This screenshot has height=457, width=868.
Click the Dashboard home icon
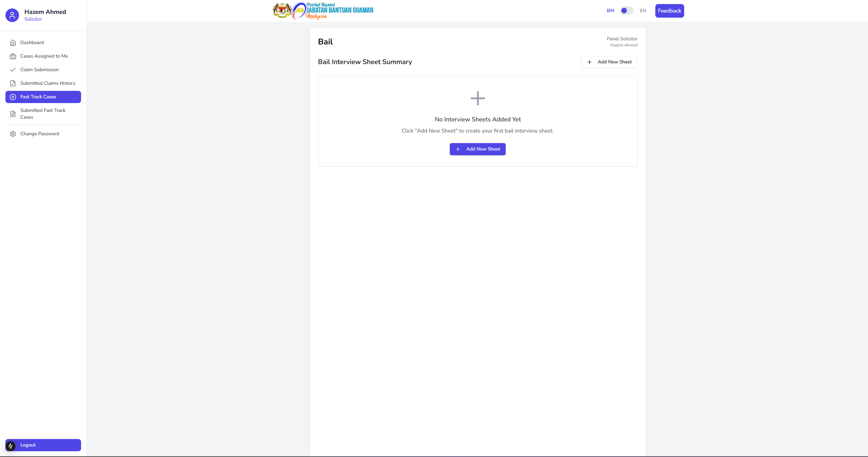(13, 43)
